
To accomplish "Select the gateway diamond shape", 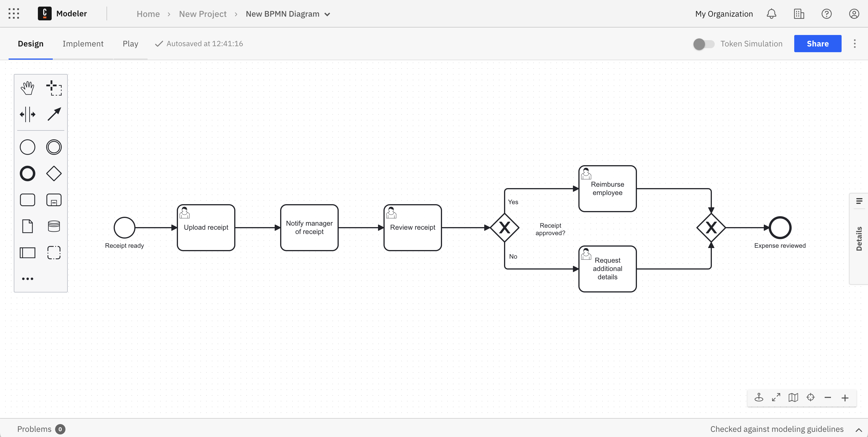I will click(54, 174).
